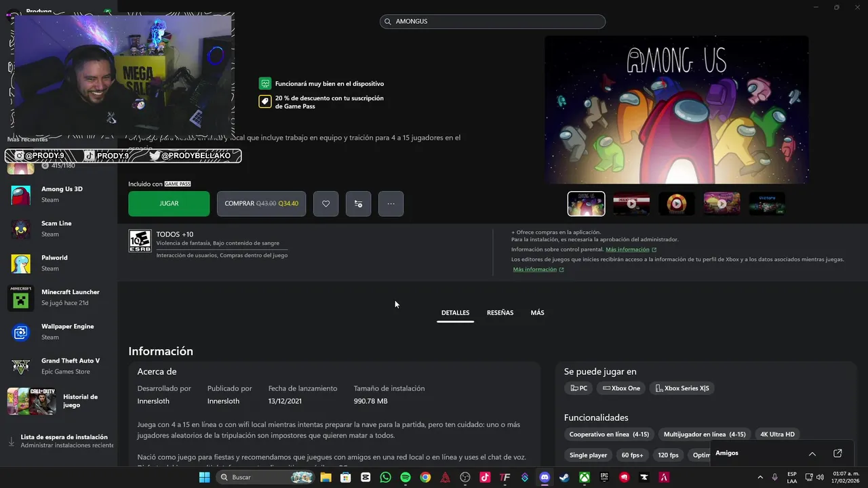This screenshot has height=488, width=868.
Task: Open TikTok from taskbar
Action: coord(485,477)
